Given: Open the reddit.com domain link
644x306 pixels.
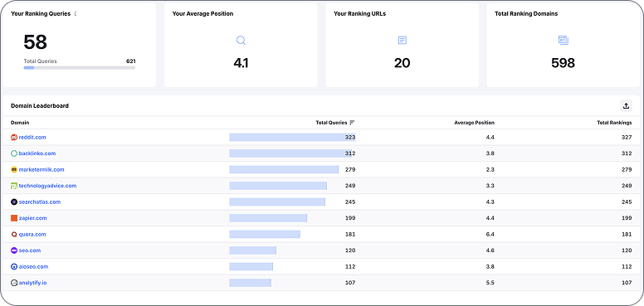Looking at the screenshot, I should coord(32,138).
